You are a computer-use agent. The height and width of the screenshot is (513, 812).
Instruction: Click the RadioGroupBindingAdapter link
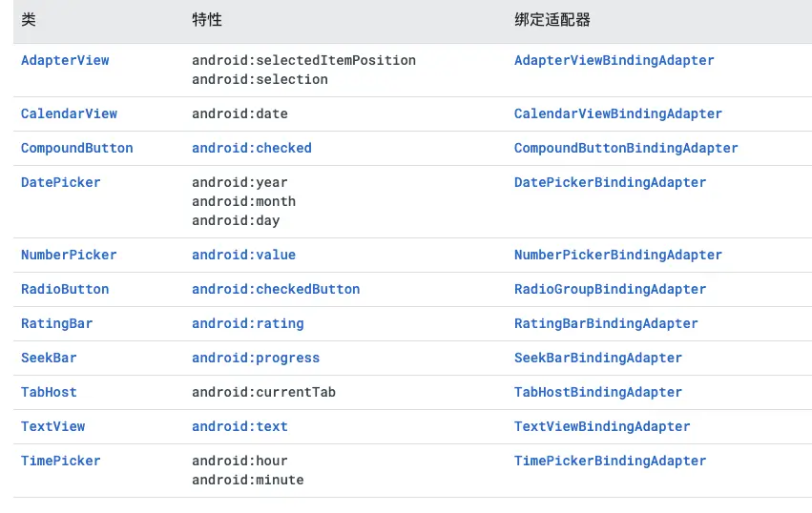coord(610,289)
